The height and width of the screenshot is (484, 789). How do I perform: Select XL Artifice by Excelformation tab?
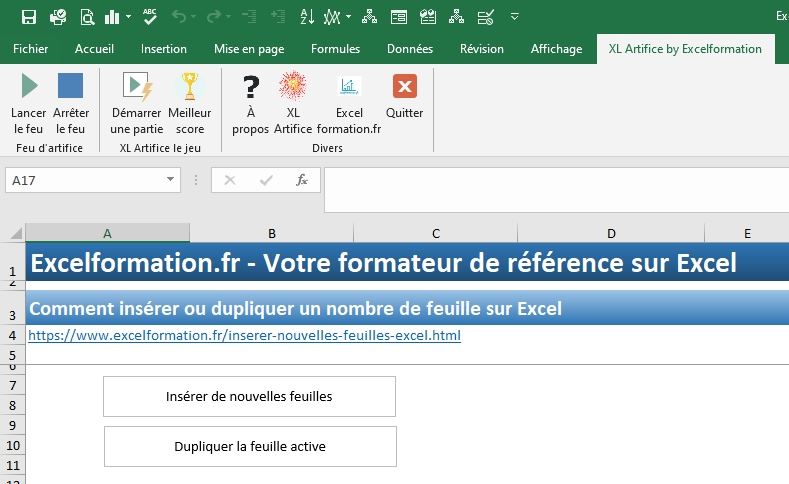click(685, 49)
